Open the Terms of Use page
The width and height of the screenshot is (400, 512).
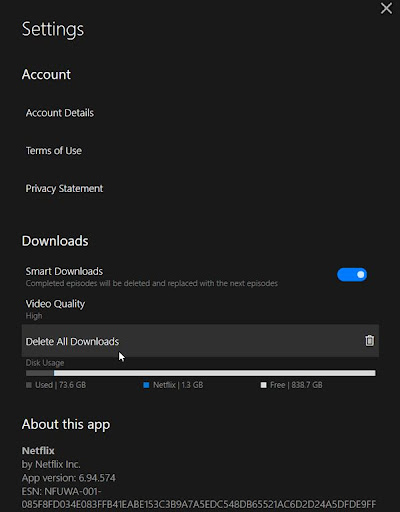pyautogui.click(x=54, y=151)
